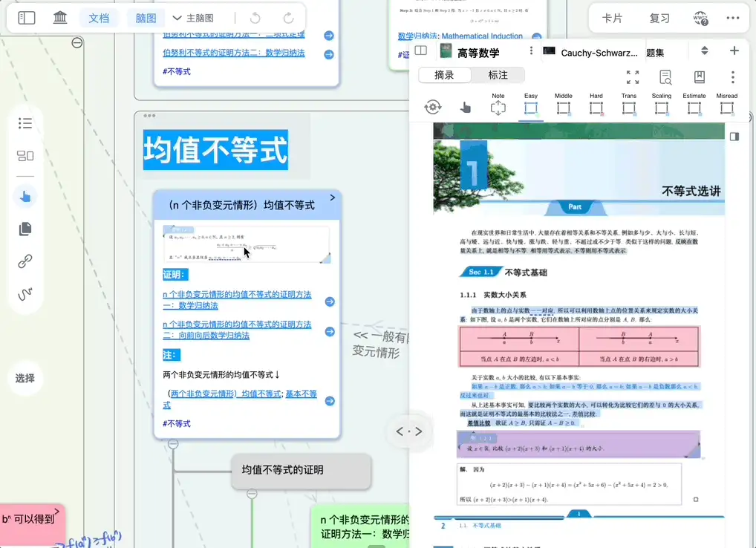756x548 pixels.
Task: Select the Estimate excerpt tool
Action: [694, 104]
